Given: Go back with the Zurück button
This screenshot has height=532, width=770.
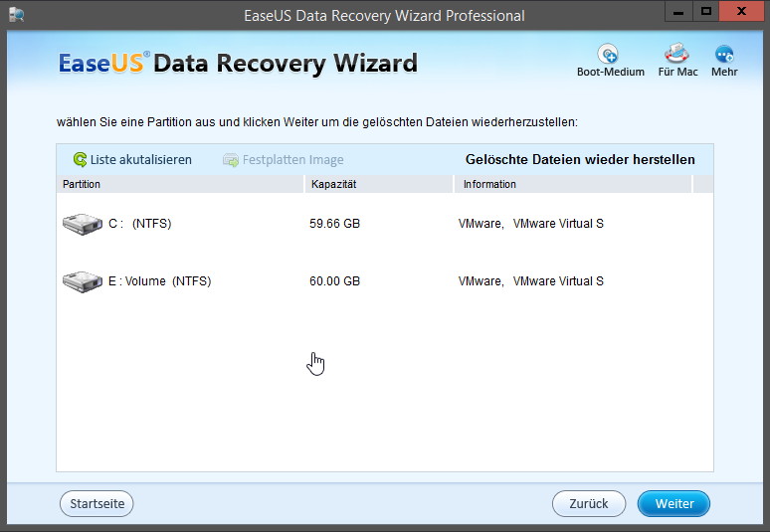Looking at the screenshot, I should pyautogui.click(x=589, y=503).
